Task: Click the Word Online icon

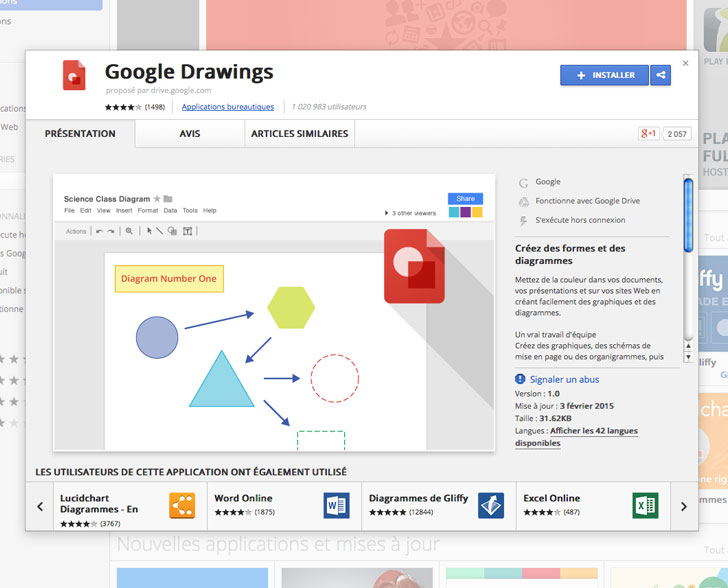Action: click(337, 505)
